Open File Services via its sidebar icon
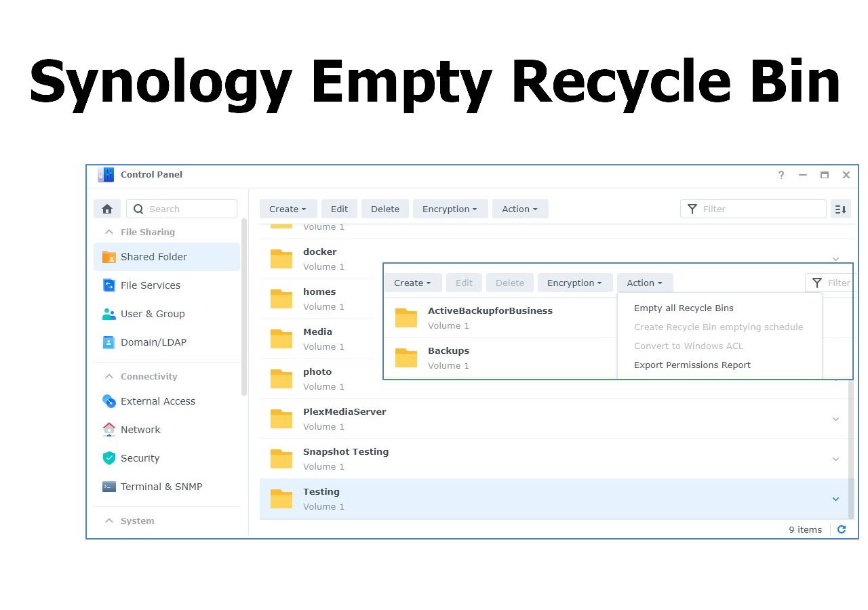This screenshot has width=868, height=610. 108,285
